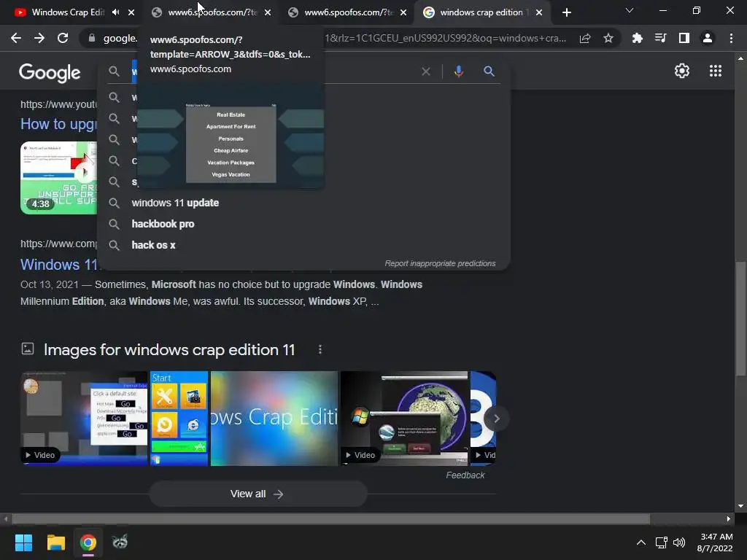Close the Windows Crap Edition YouTube tab
The height and width of the screenshot is (560, 747).
(x=131, y=13)
